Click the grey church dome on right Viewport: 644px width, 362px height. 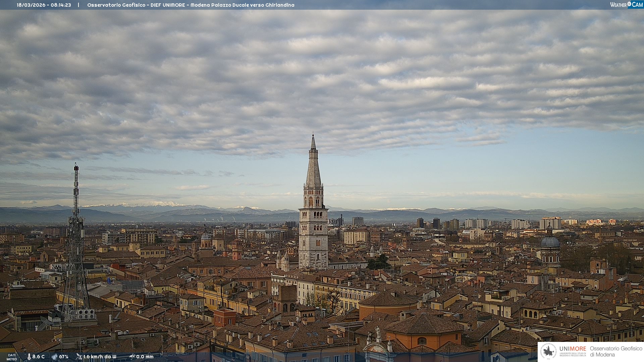tap(550, 242)
